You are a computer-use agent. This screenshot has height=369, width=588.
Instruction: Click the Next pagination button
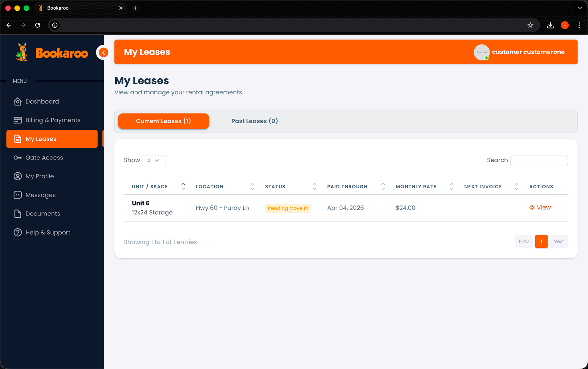tap(558, 241)
